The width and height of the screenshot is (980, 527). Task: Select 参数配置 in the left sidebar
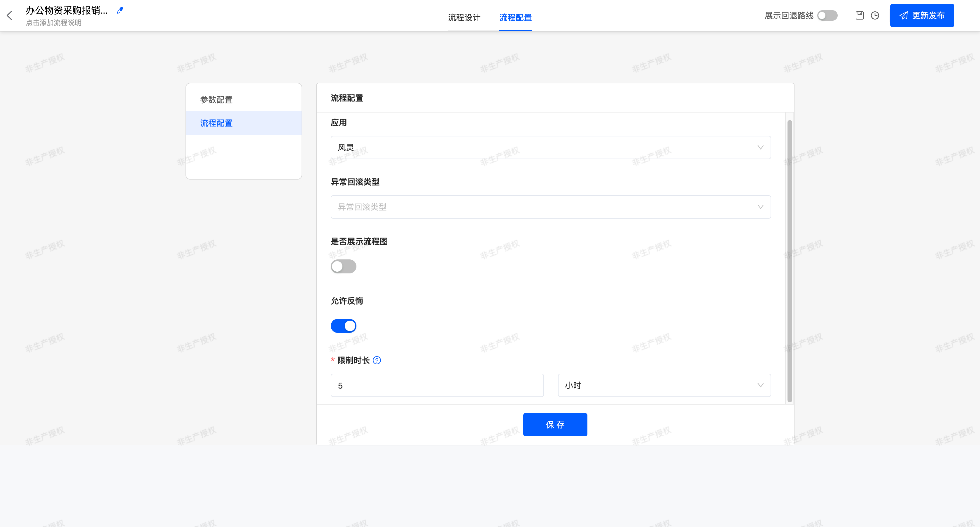tap(216, 100)
